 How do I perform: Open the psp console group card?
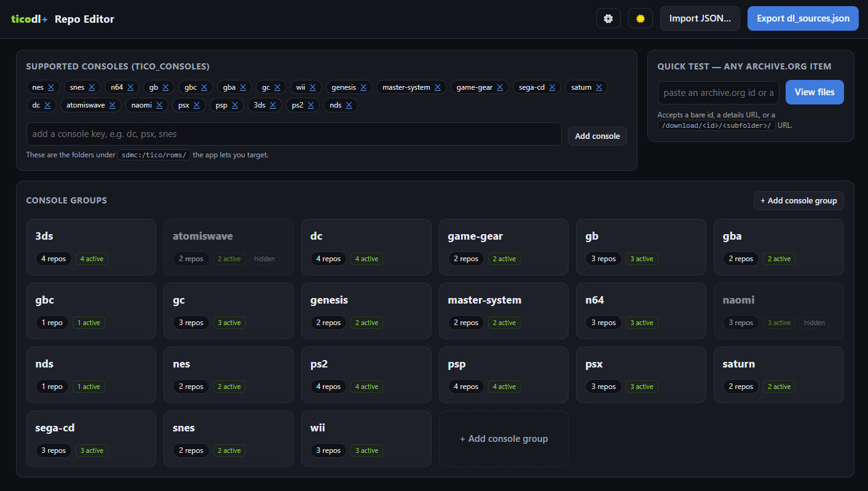[x=503, y=375]
